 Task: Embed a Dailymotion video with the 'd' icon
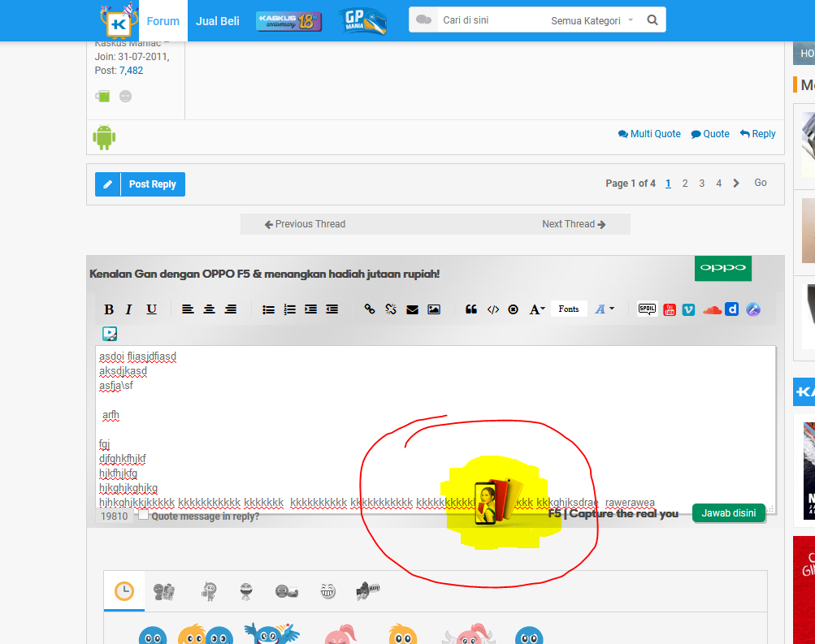pyautogui.click(x=732, y=309)
